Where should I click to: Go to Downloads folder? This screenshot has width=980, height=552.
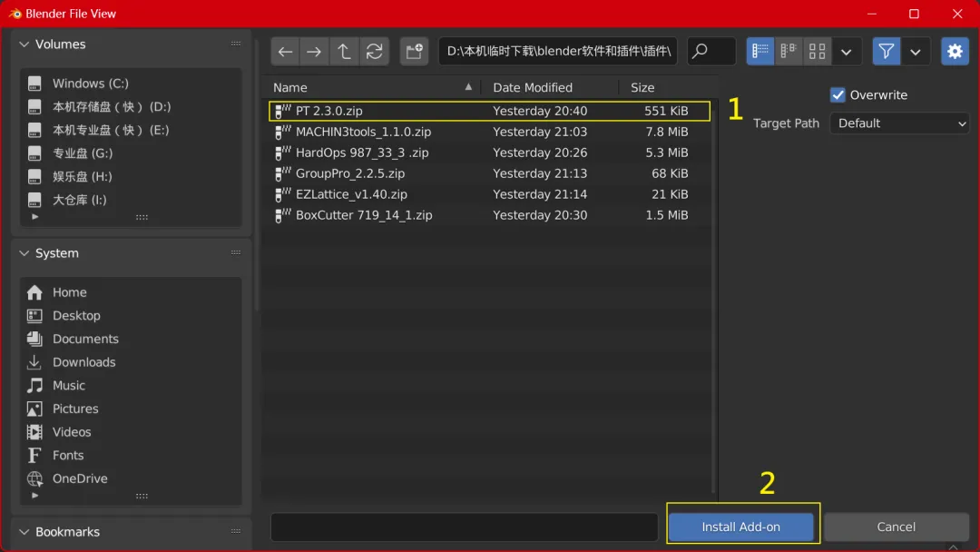(x=131, y=362)
